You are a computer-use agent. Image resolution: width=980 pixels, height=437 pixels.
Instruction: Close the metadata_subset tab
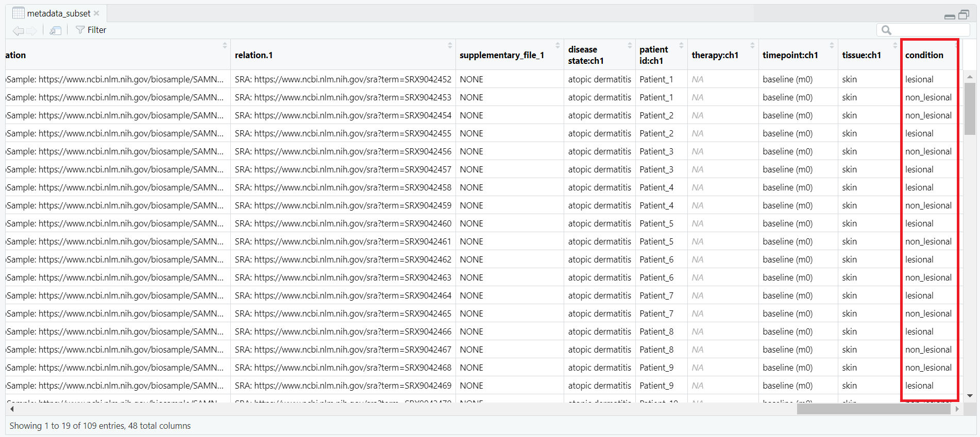[96, 13]
